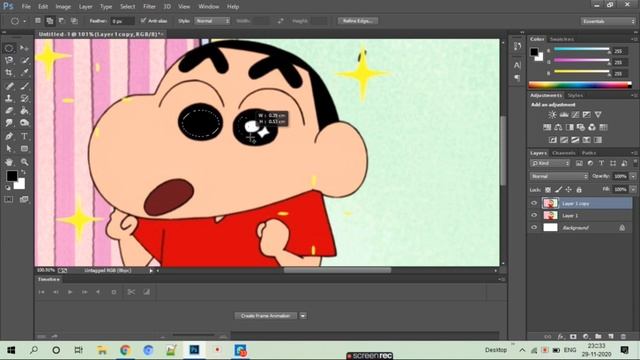Open the Essentials workspace dropdown
This screenshot has width=640, height=360.
click(x=608, y=21)
